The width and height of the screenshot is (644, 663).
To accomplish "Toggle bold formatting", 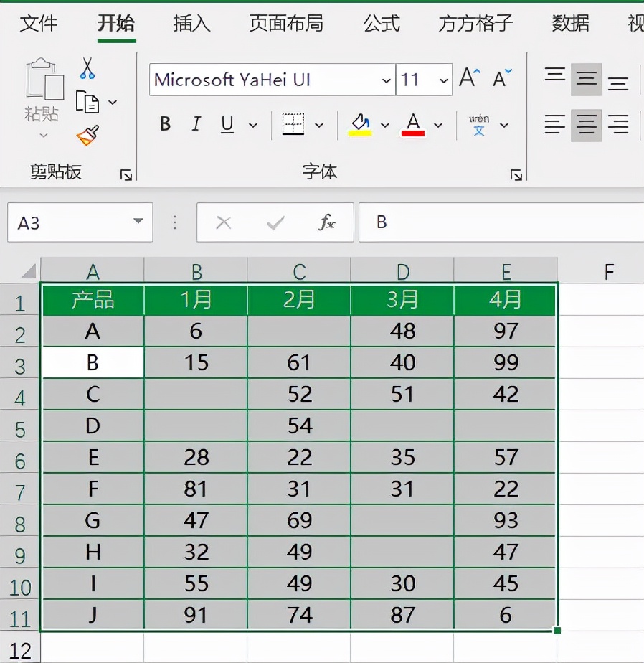I will [165, 124].
